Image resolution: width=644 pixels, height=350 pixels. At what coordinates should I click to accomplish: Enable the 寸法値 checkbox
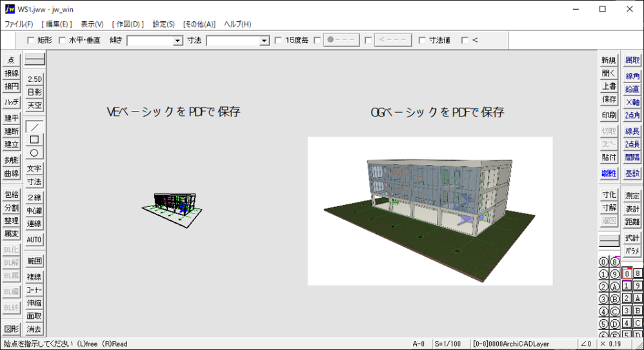(x=422, y=40)
